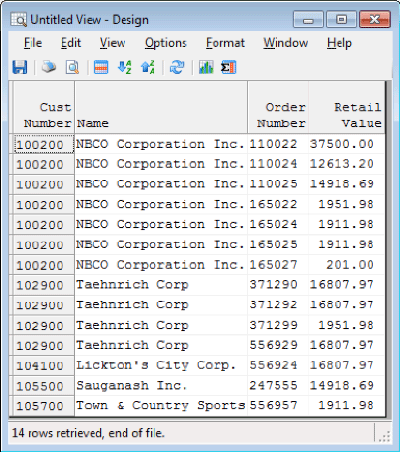Open the Window menu
The image size is (400, 452).
tap(286, 43)
